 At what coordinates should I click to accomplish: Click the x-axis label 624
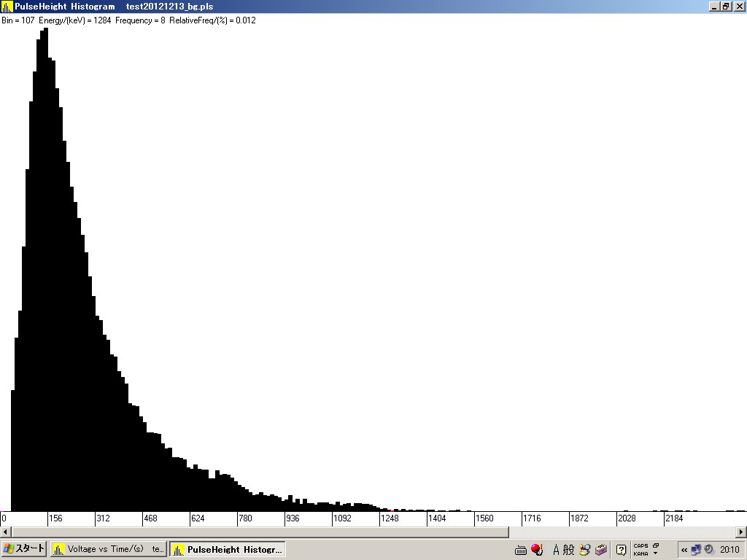198,518
